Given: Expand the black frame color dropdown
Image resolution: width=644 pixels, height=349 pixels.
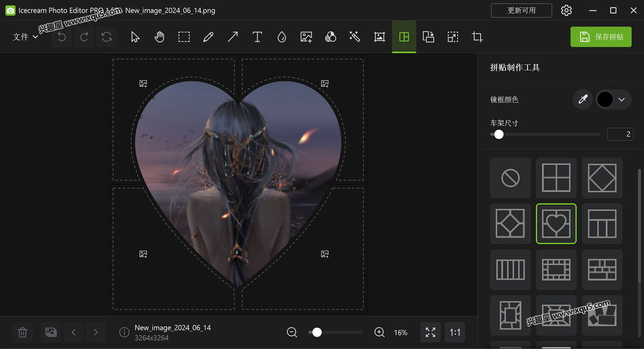Looking at the screenshot, I should (613, 100).
